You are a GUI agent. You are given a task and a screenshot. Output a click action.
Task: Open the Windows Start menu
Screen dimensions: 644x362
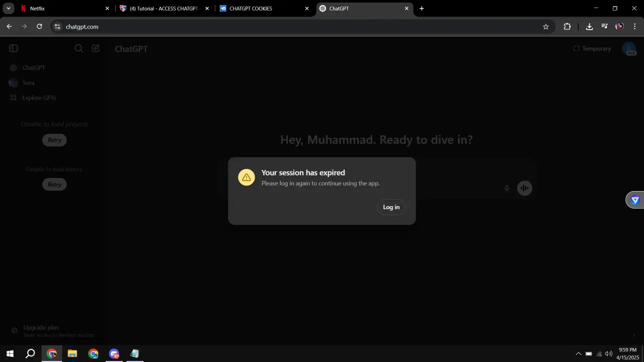(10, 353)
